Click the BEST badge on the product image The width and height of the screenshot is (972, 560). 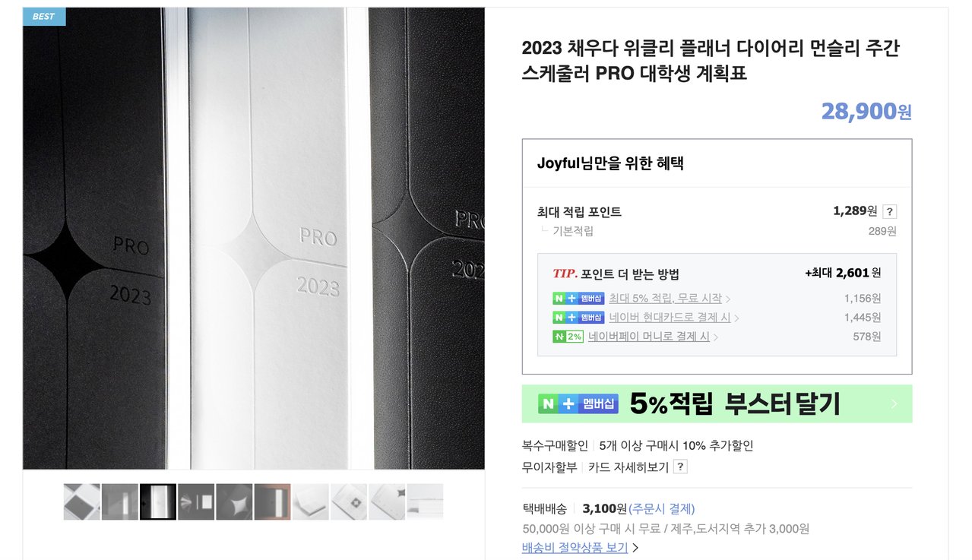click(x=44, y=16)
